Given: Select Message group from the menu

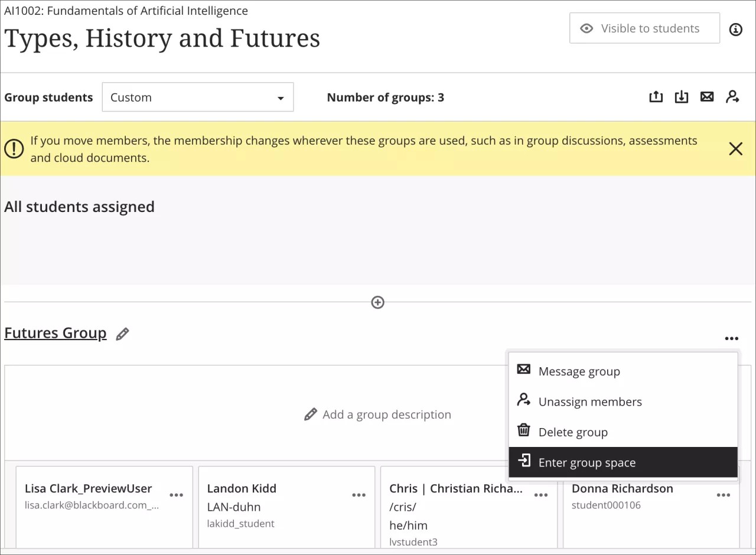Looking at the screenshot, I should coord(579,371).
